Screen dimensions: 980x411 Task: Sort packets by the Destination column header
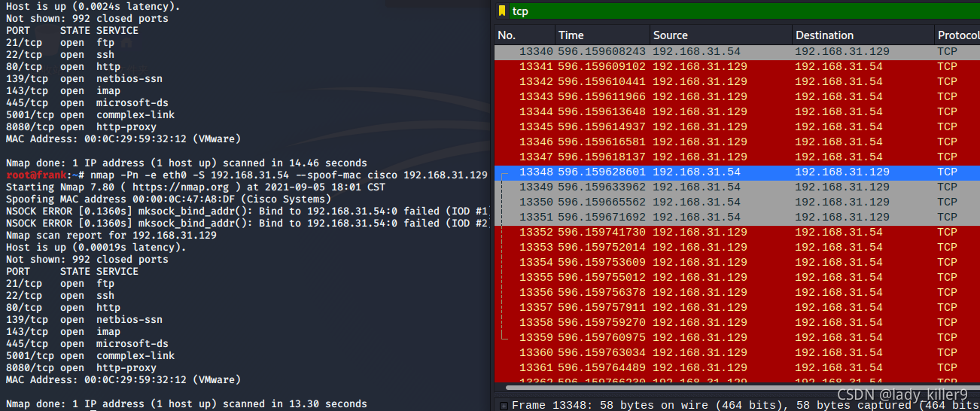[863, 35]
